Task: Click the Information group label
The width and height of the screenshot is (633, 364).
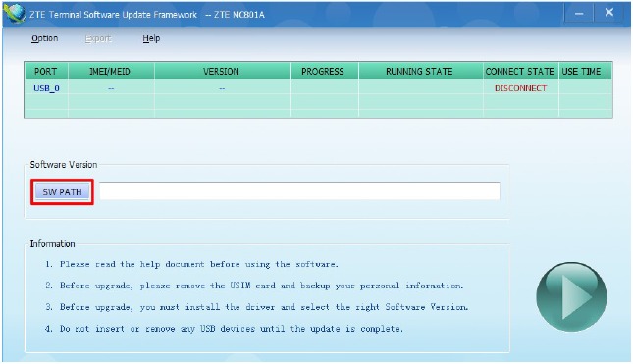Action: point(52,244)
